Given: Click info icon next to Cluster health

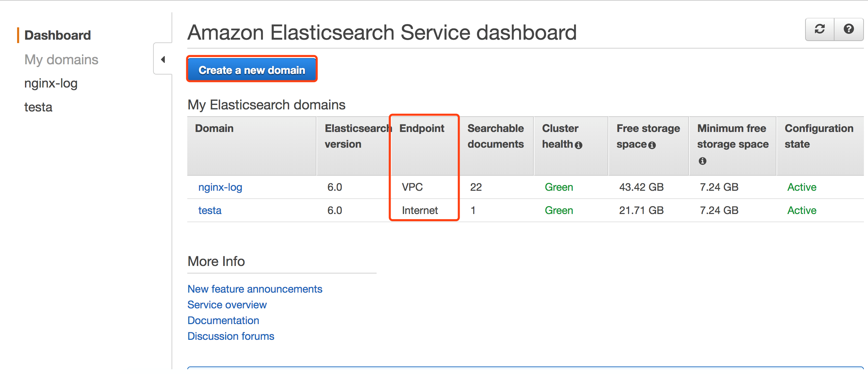Looking at the screenshot, I should (x=578, y=145).
